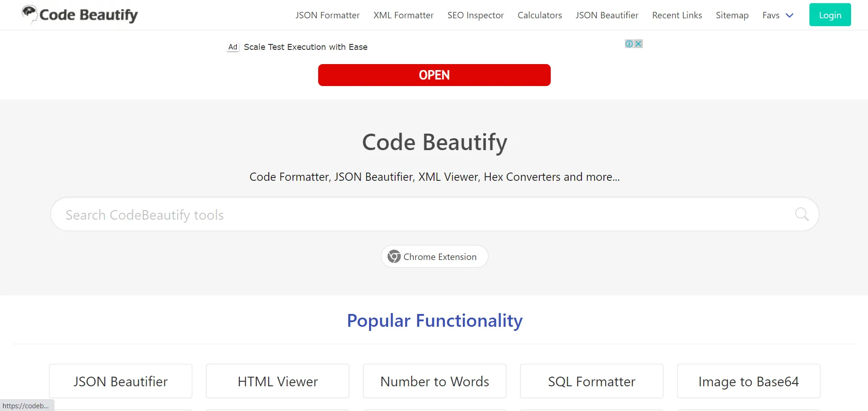This screenshot has height=411, width=868.
Task: Open XML Formatter in the navigation bar
Action: tap(403, 15)
